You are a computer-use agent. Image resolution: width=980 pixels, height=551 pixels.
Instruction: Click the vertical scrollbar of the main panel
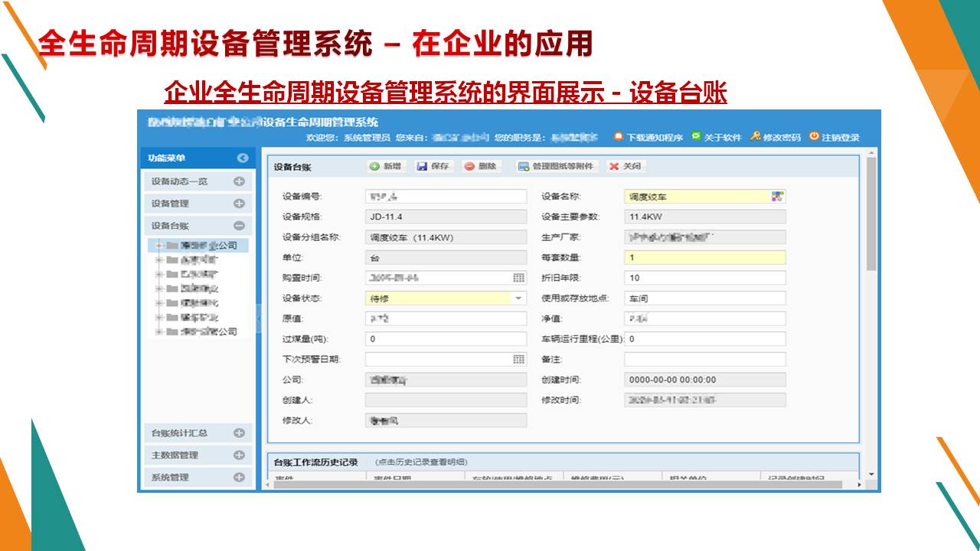click(x=871, y=214)
